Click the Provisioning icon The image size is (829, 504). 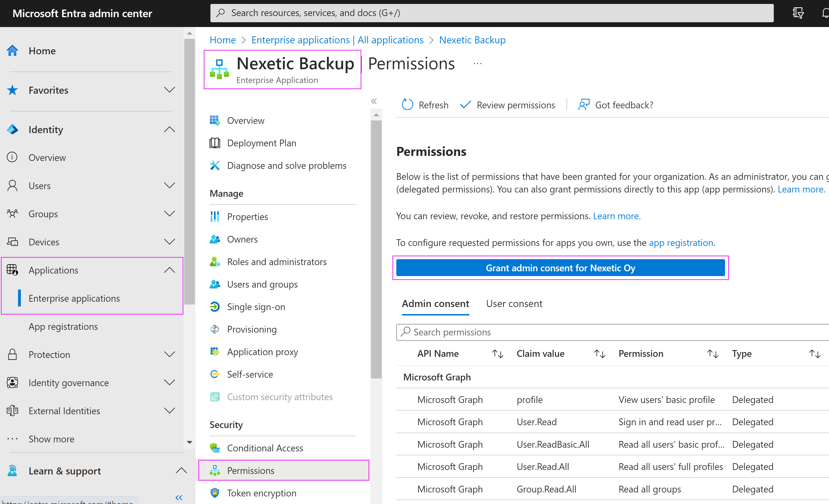[215, 329]
